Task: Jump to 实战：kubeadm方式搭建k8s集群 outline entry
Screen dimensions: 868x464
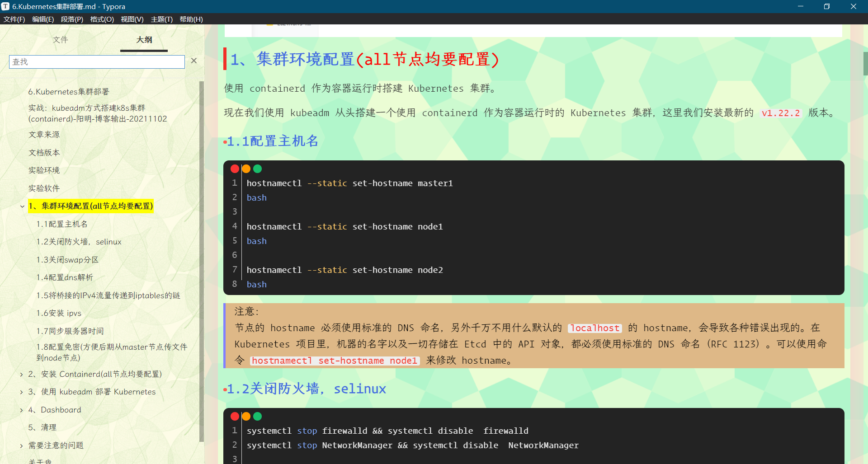Action: (x=98, y=113)
